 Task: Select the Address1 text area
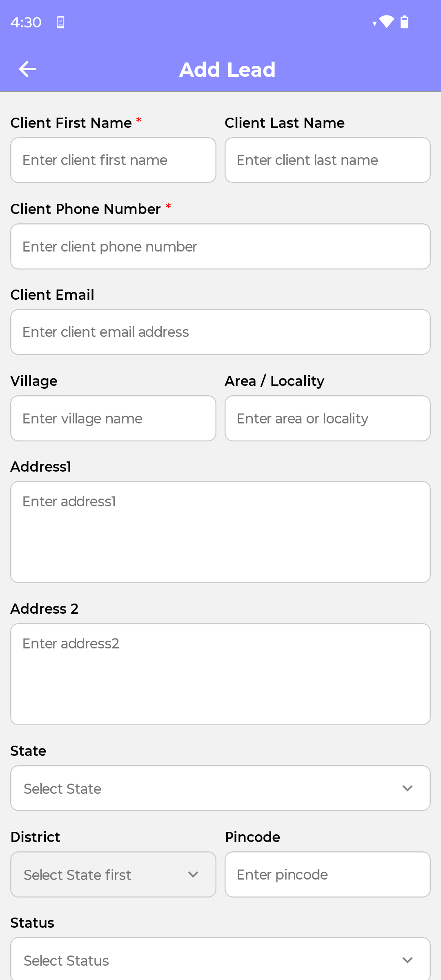tap(220, 532)
